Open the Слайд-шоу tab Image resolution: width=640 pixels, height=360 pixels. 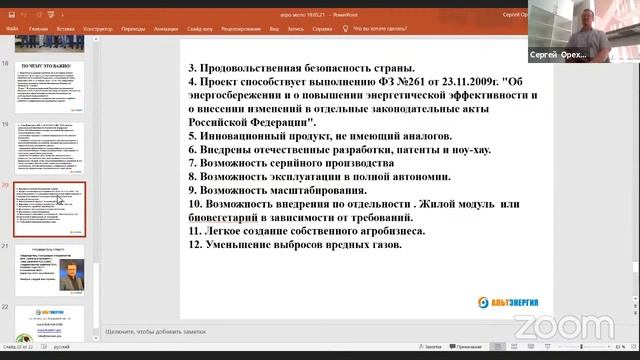(200, 29)
